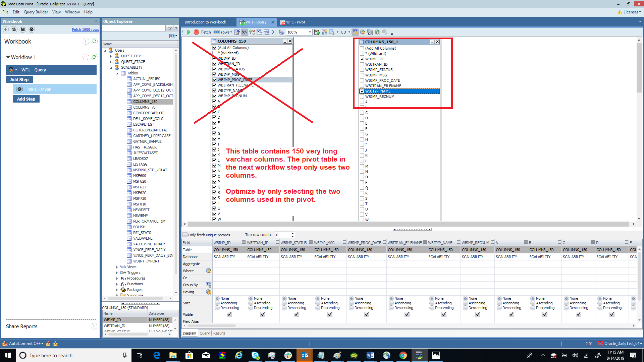Click the add-workbook plus icon in Workbook toolbar
The image size is (644, 362).
pos(5,29)
